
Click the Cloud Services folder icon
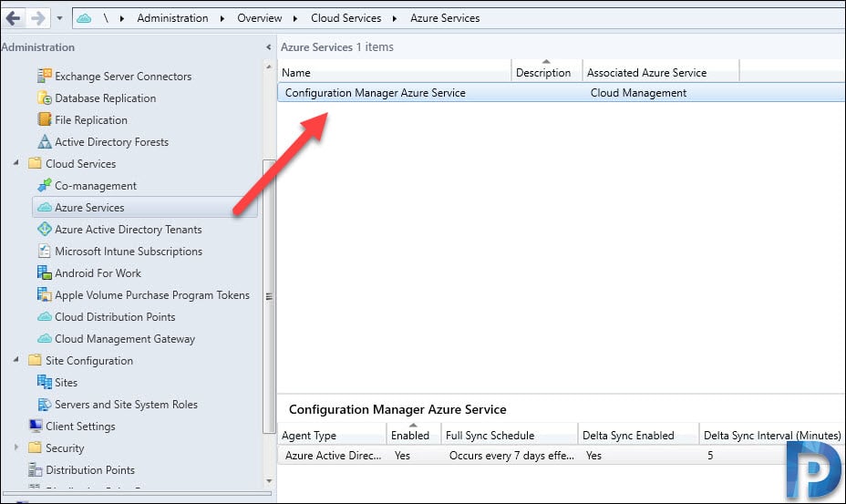pyautogui.click(x=35, y=163)
